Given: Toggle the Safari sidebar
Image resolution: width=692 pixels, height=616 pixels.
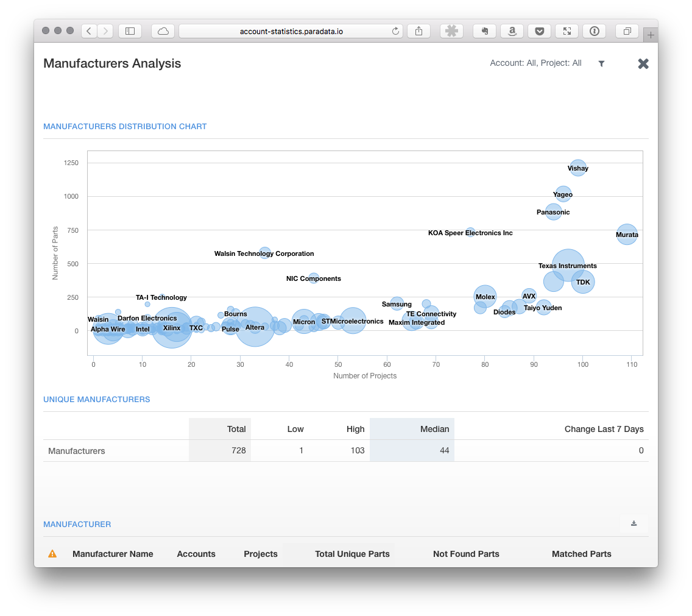Looking at the screenshot, I should click(130, 31).
